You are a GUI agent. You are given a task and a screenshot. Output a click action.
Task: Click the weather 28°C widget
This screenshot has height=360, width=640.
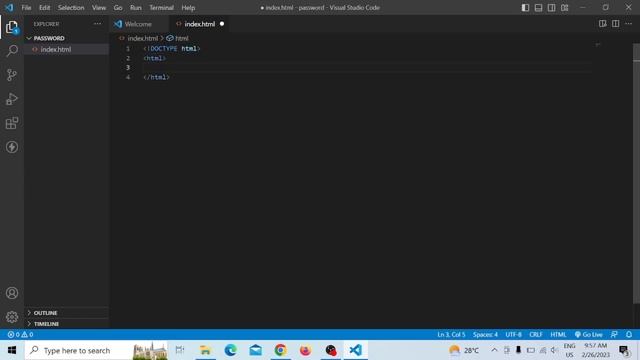464,350
